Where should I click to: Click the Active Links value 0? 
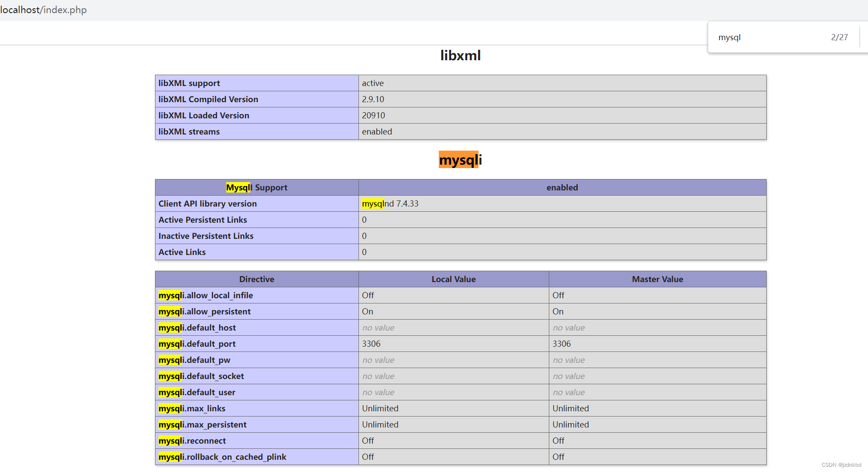click(x=364, y=252)
